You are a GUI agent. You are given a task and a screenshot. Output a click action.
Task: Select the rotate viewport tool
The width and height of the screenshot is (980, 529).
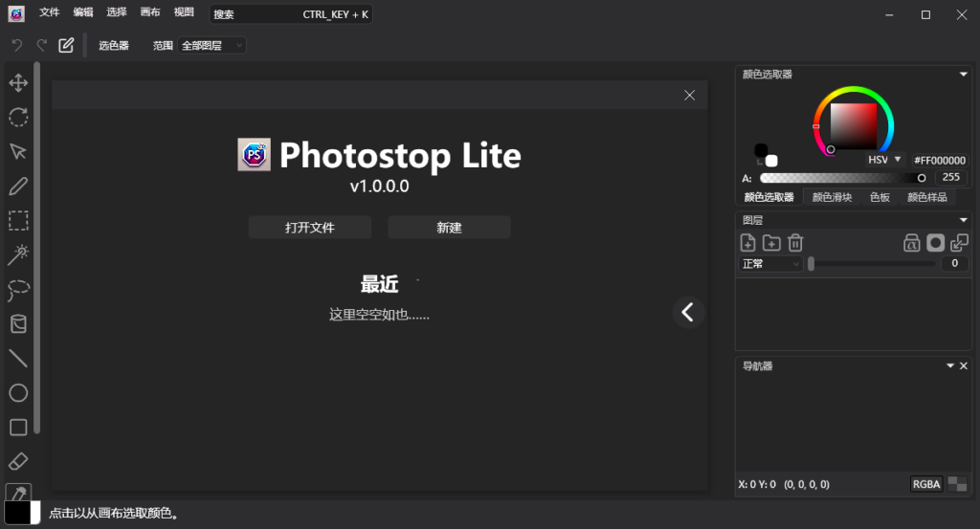pos(18,117)
